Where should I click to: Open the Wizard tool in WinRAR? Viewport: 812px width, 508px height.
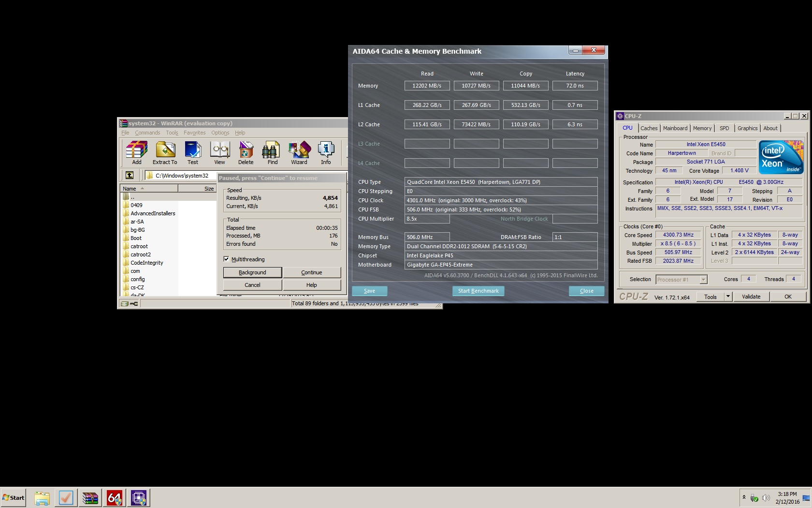pyautogui.click(x=299, y=152)
